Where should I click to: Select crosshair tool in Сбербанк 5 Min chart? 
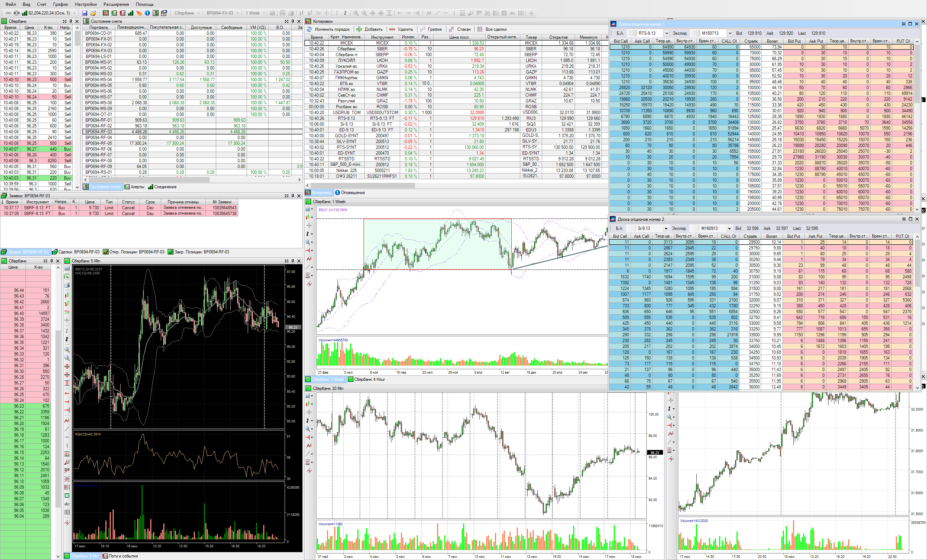pyautogui.click(x=67, y=320)
